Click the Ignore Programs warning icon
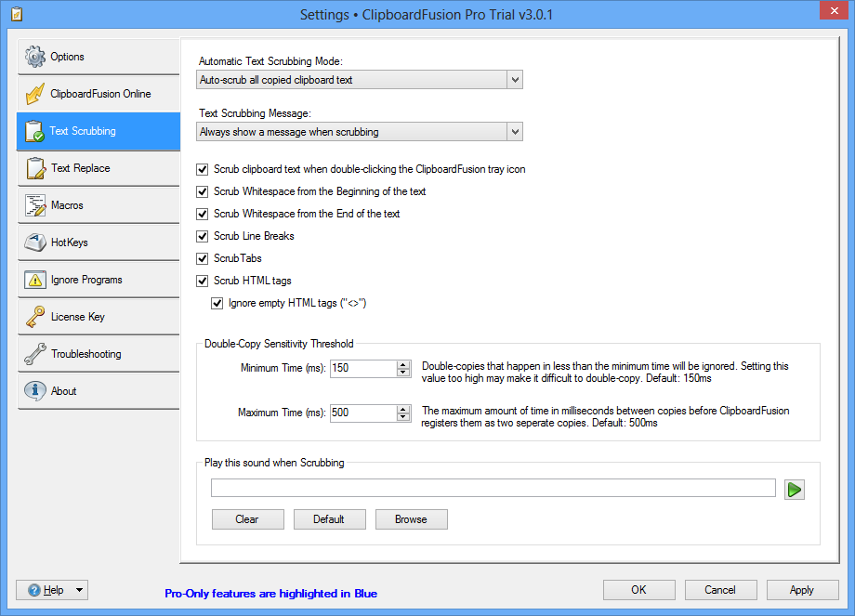The image size is (855, 616). [x=35, y=280]
